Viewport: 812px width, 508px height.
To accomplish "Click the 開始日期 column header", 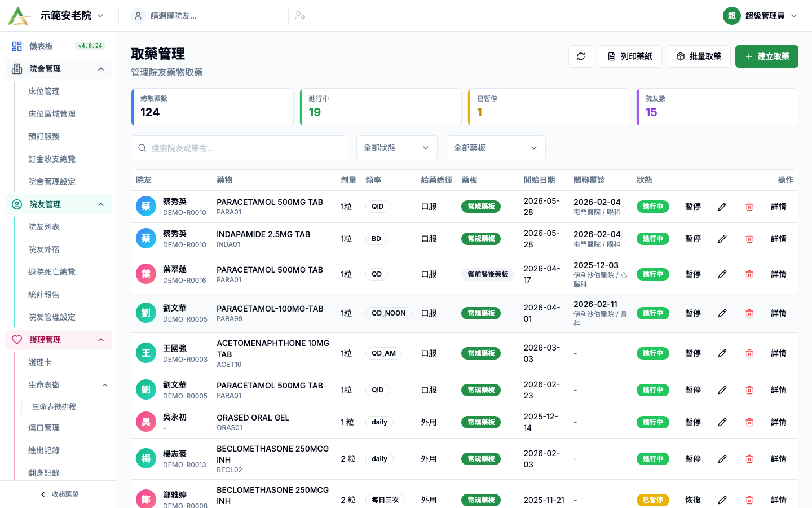I will (x=539, y=180).
